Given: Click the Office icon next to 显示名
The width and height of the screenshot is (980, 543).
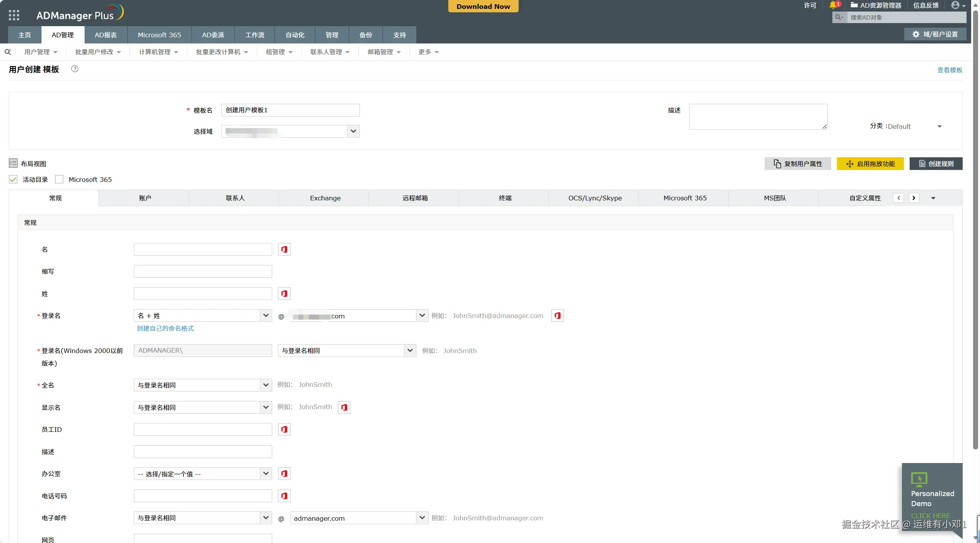Looking at the screenshot, I should click(x=344, y=407).
